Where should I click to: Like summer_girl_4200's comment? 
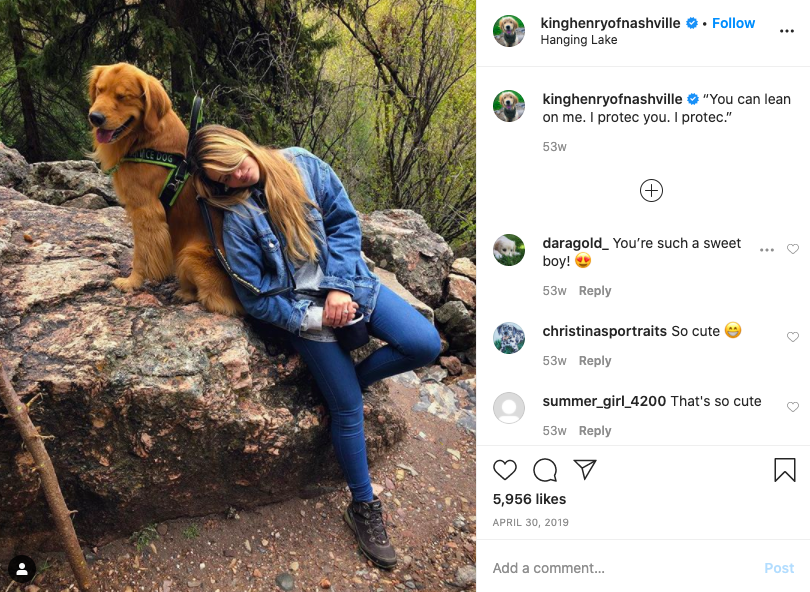pyautogui.click(x=792, y=407)
